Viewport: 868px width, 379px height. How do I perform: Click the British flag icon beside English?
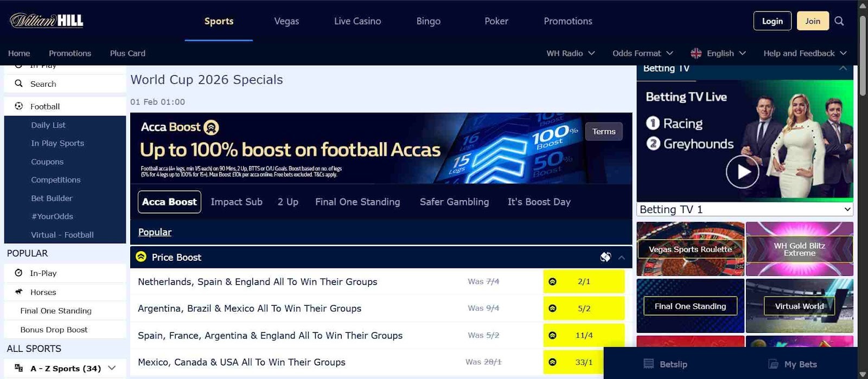point(696,53)
